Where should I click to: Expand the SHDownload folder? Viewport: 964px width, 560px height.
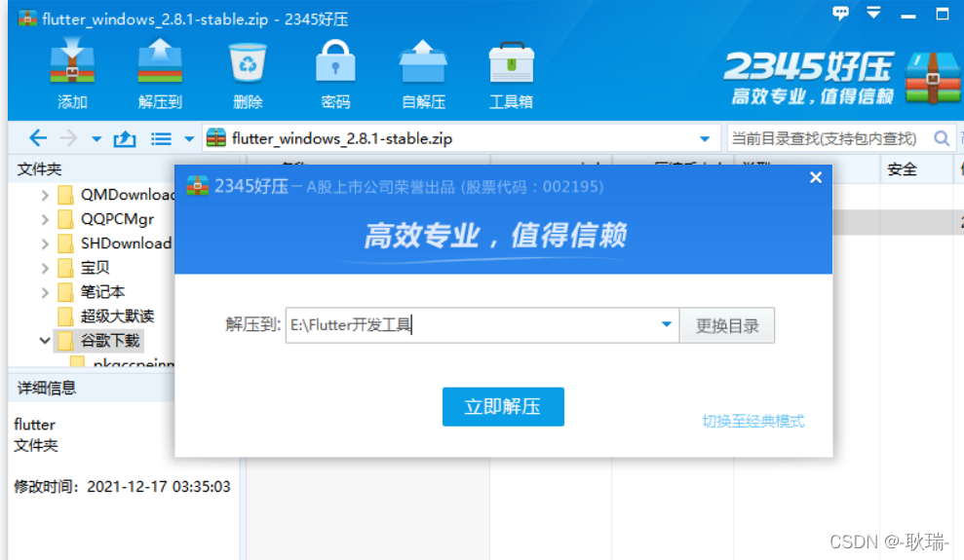pos(44,243)
